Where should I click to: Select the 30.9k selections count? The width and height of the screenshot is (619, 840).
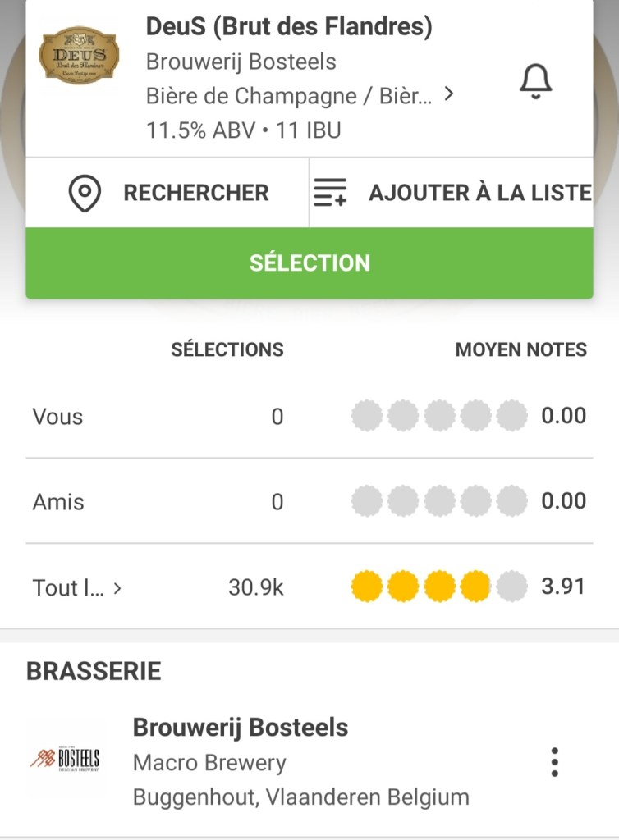(x=255, y=587)
